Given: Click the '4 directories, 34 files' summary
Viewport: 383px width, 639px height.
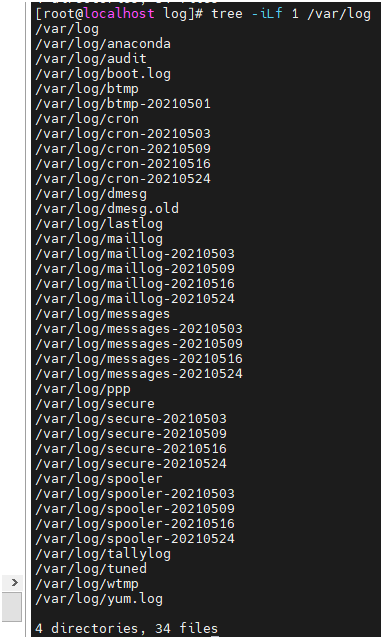Looking at the screenshot, I should 126,629.
